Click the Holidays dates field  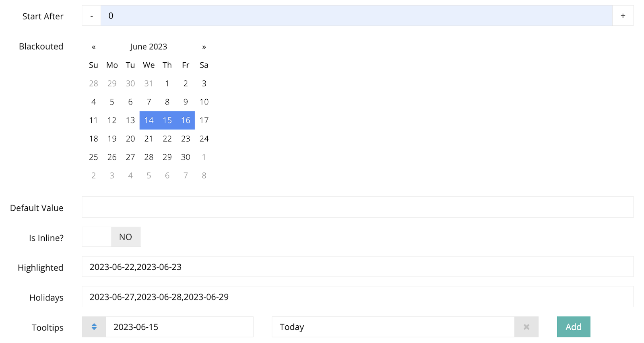click(358, 297)
